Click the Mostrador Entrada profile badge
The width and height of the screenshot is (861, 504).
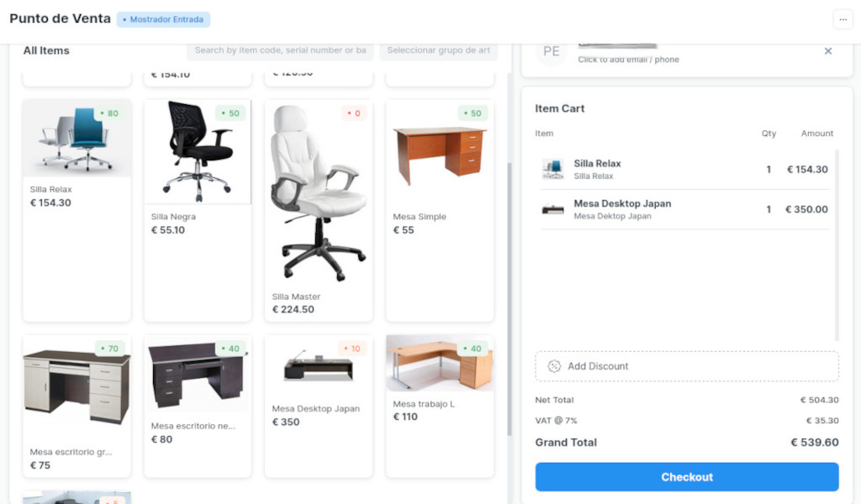[163, 19]
